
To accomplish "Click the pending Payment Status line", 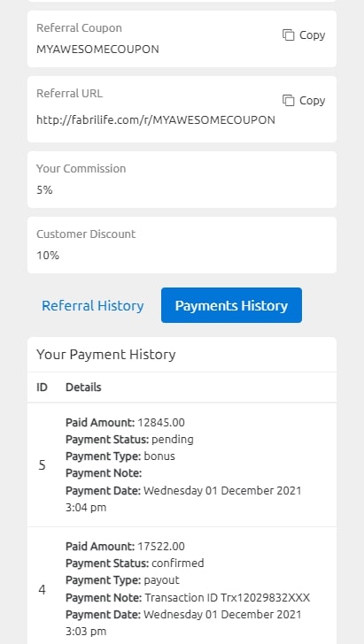I will tap(129, 440).
